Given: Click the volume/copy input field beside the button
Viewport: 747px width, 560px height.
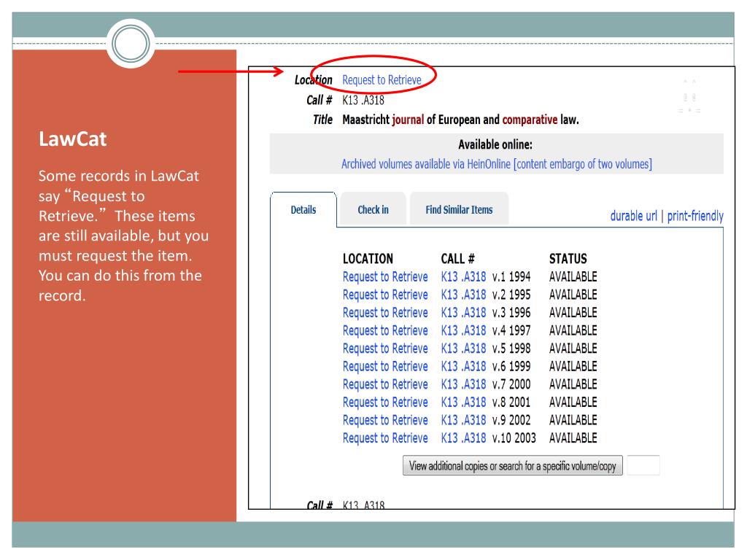Looking at the screenshot, I should (x=643, y=465).
